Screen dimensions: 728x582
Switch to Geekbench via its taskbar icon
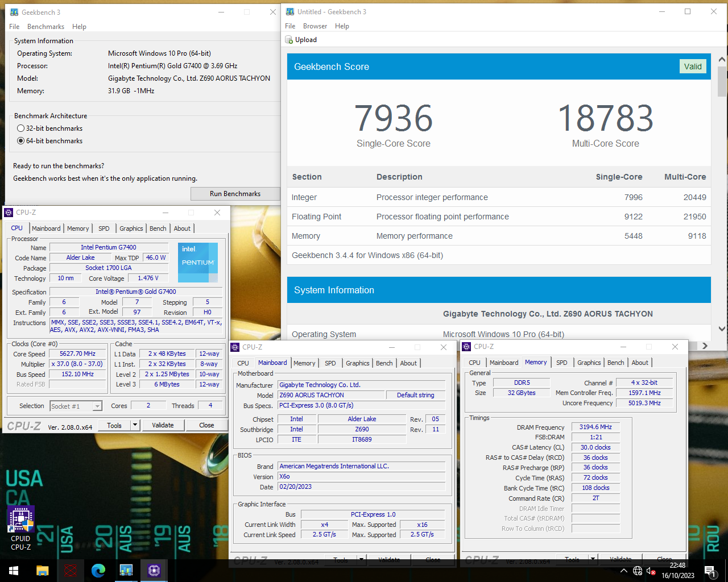click(126, 571)
